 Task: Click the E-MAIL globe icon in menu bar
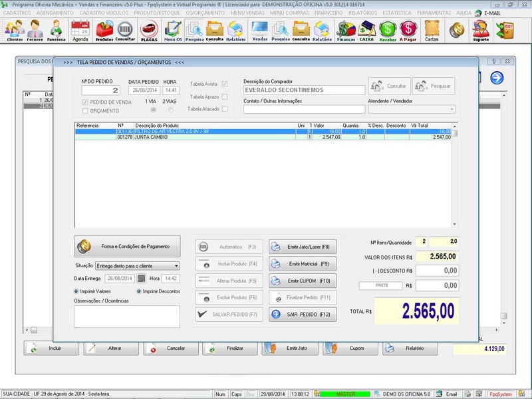(478, 13)
